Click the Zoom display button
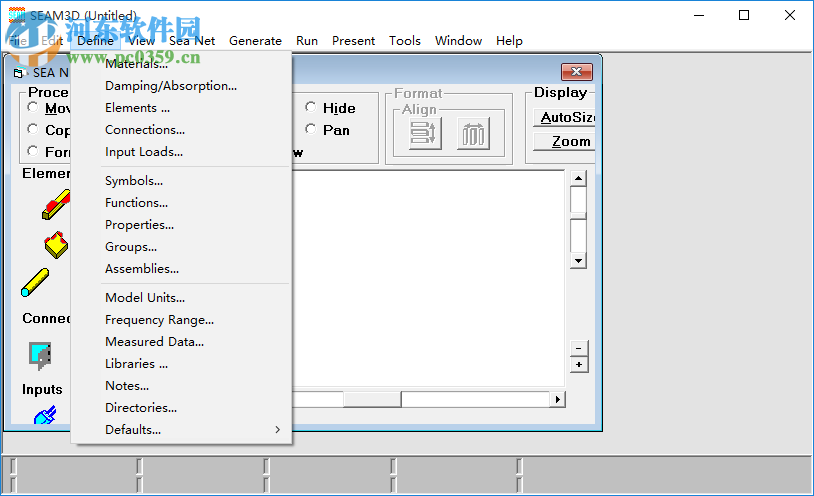The height and width of the screenshot is (496, 814). [564, 141]
